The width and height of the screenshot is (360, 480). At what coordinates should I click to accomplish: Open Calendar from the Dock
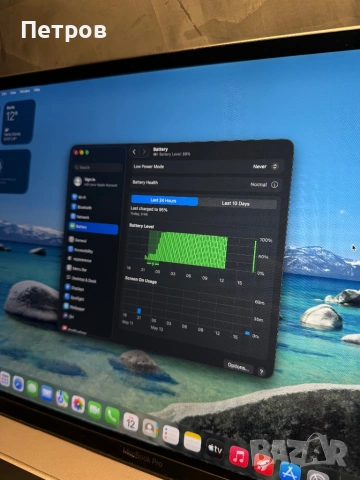coord(131,422)
